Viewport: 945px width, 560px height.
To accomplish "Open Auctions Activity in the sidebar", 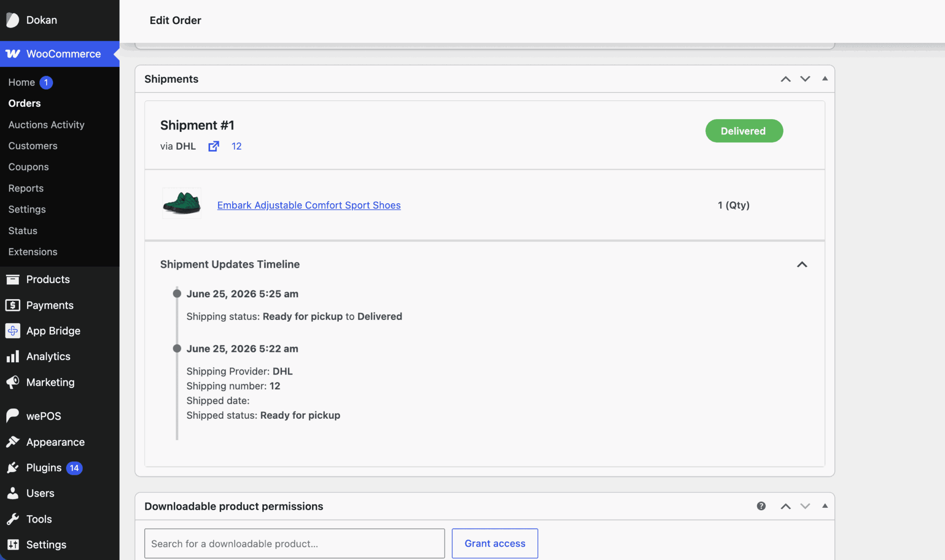I will pos(46,124).
